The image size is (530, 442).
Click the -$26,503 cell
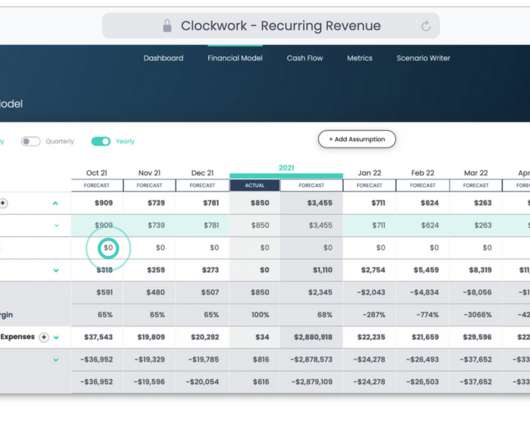click(423, 382)
